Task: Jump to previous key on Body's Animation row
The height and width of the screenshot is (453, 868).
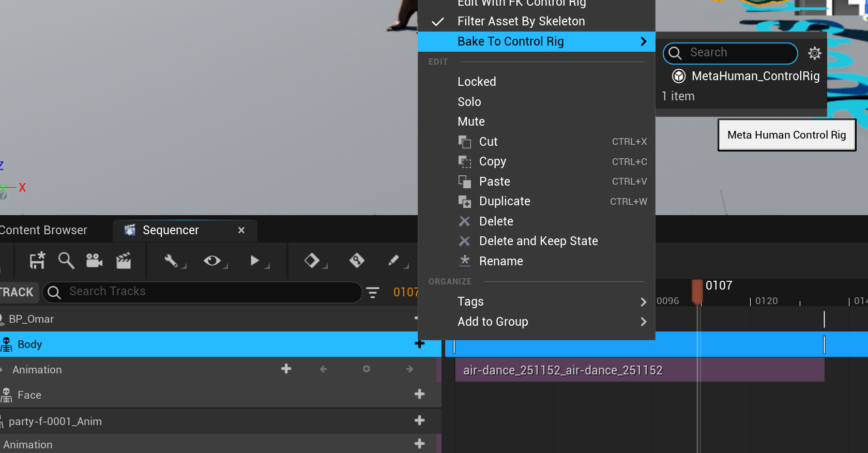Action: click(324, 369)
